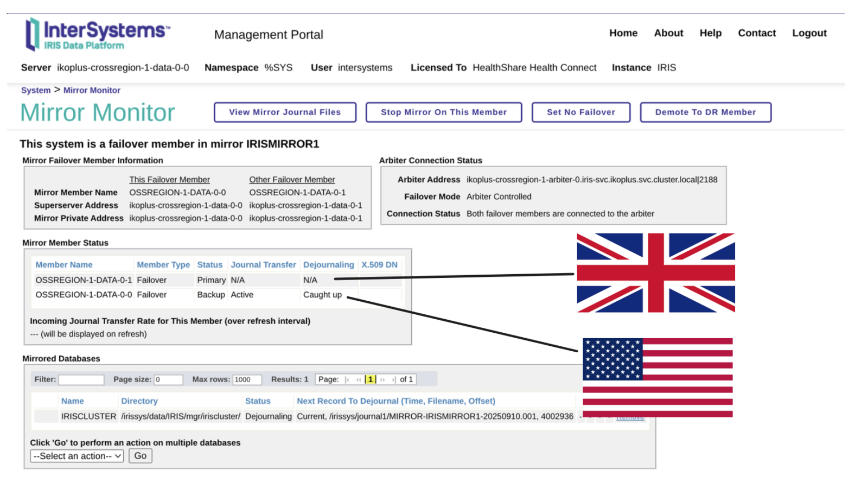The image size is (868, 488).
Task: Click the ikoplus-crossregion-1-data-0-0 server name at top
Action: [x=123, y=68]
